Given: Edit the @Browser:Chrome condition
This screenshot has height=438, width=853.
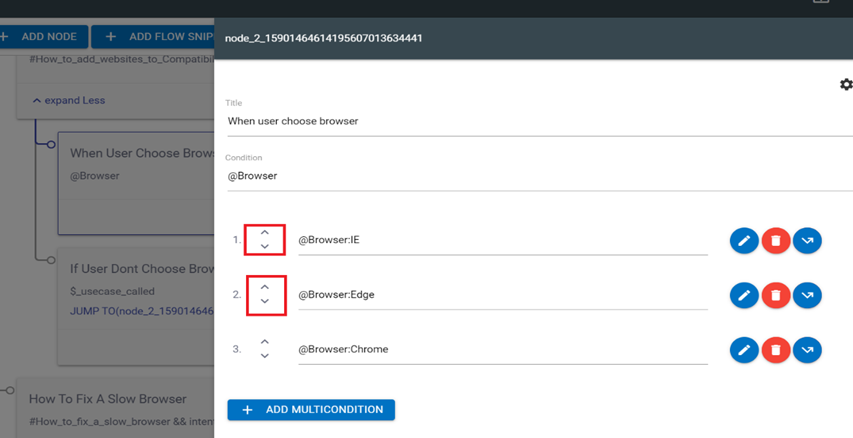Looking at the screenshot, I should (744, 350).
